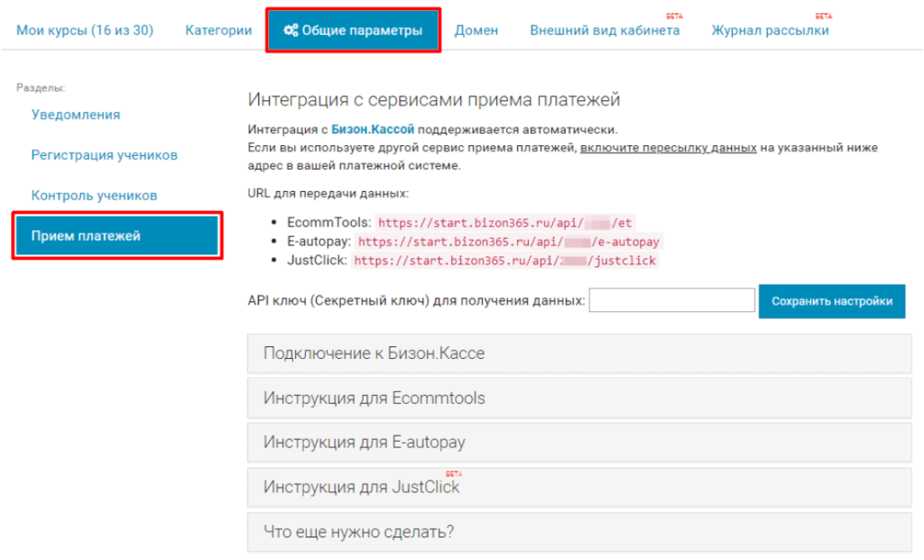The image size is (924, 560).
Task: Open Регистрация учеников section
Action: tap(104, 155)
